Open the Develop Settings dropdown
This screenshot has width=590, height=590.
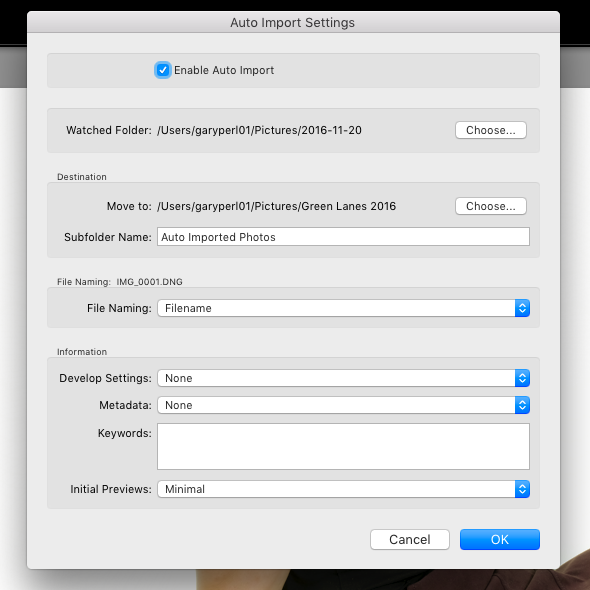(343, 378)
